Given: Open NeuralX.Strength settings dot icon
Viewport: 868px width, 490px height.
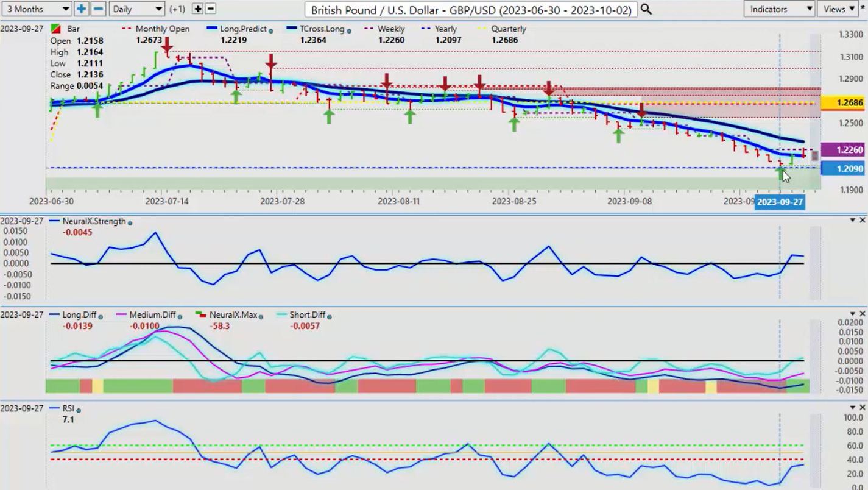Looking at the screenshot, I should [130, 223].
